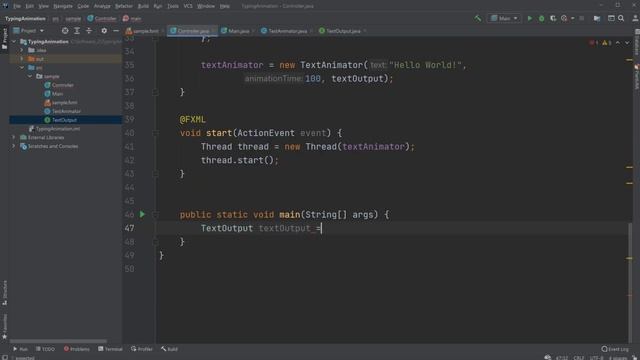640x360 pixels.
Task: Fold the start method at line 40
Action: (x=155, y=133)
